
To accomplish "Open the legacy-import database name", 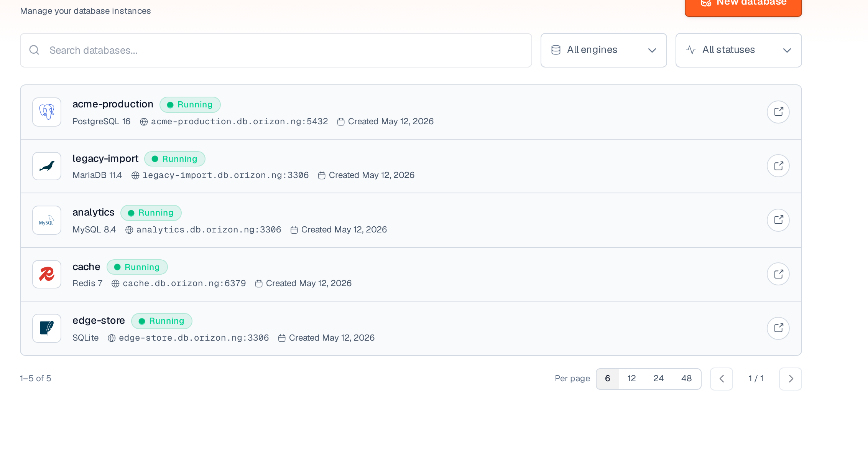I will pos(105,158).
